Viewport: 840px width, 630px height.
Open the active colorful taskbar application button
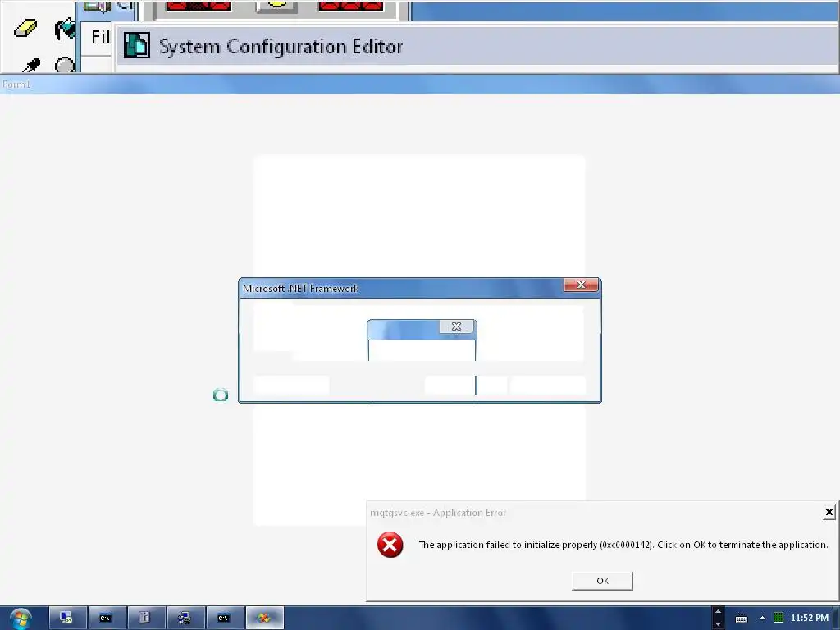tap(264, 619)
